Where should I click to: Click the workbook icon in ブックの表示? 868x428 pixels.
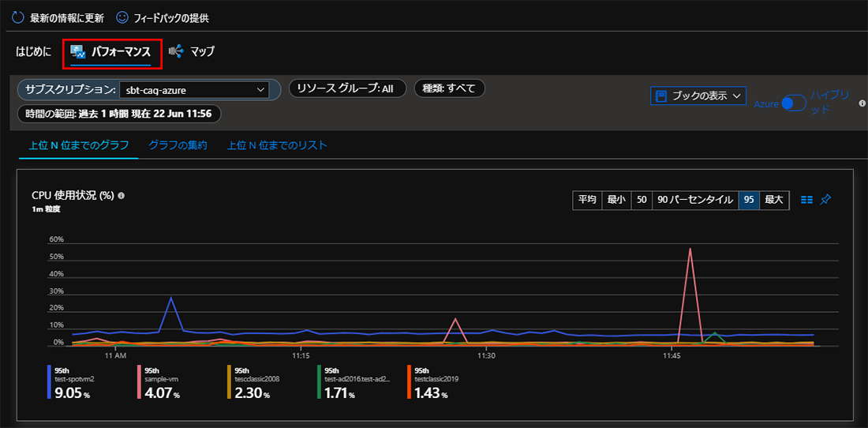tap(661, 96)
